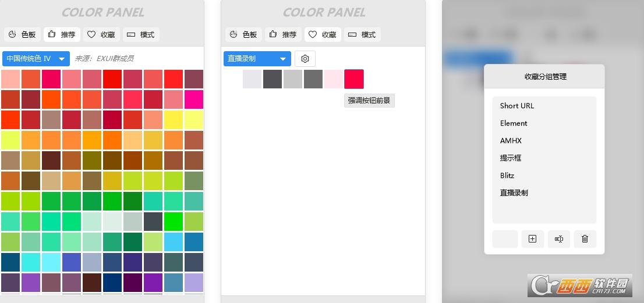Pick the red swatch in favorites panel
Image resolution: width=644 pixels, height=303 pixels.
point(354,79)
